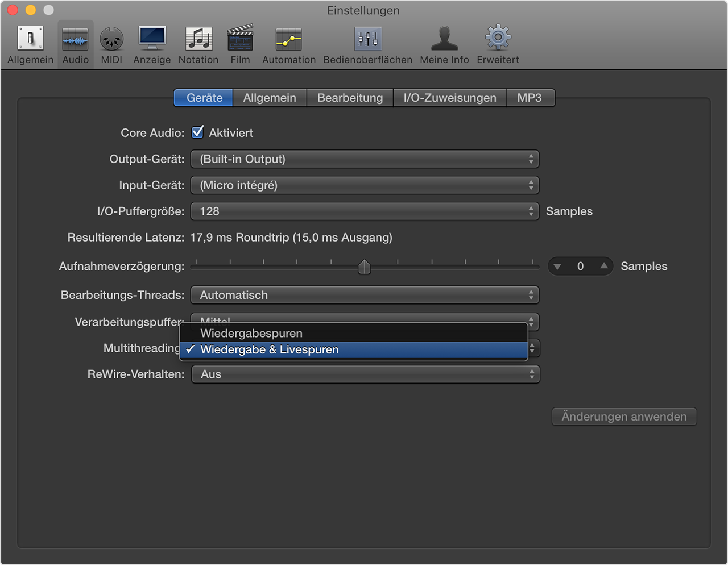Open the Automation preferences icon
728x566 pixels.
tap(288, 39)
